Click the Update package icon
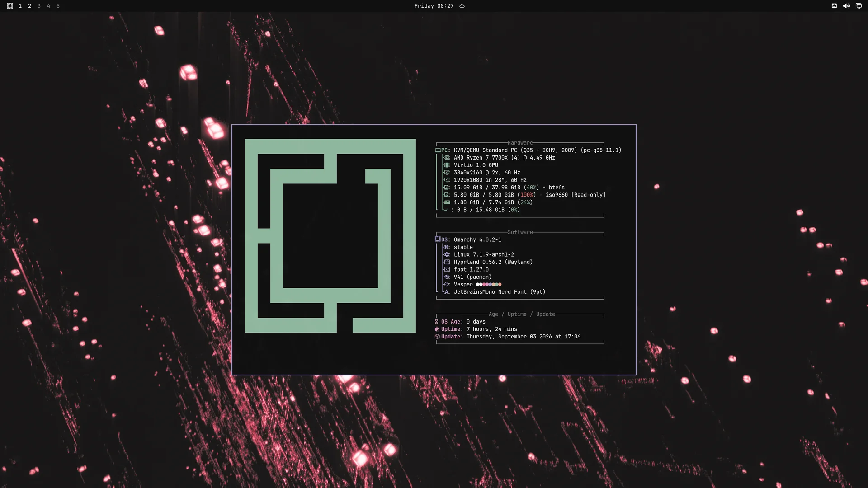This screenshot has width=868, height=488. click(x=437, y=337)
